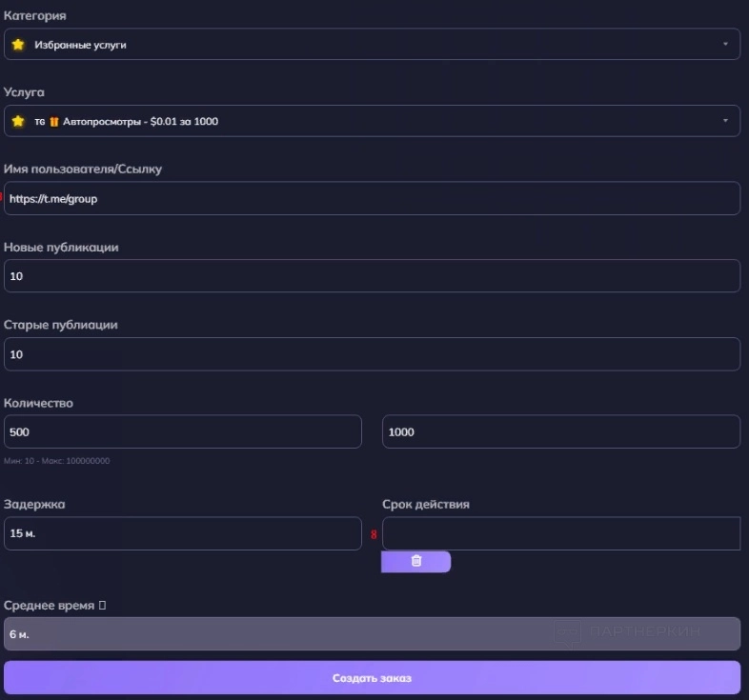Click the Задержка field showing 15 м.

[x=182, y=533]
